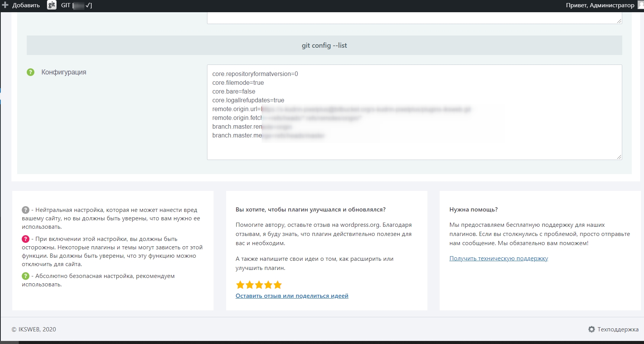Click the admin avatar icon at top right

pyautogui.click(x=641, y=5)
